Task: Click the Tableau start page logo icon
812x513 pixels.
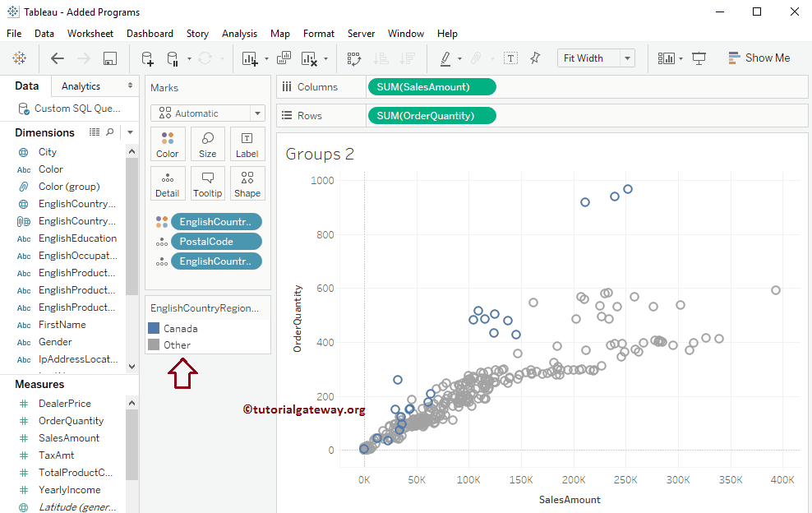Action: point(20,58)
